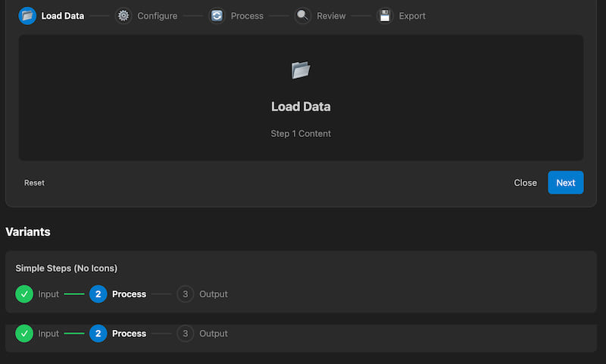Click the Process label in the bottom-most stepper row
606x364 pixels.
click(x=129, y=334)
